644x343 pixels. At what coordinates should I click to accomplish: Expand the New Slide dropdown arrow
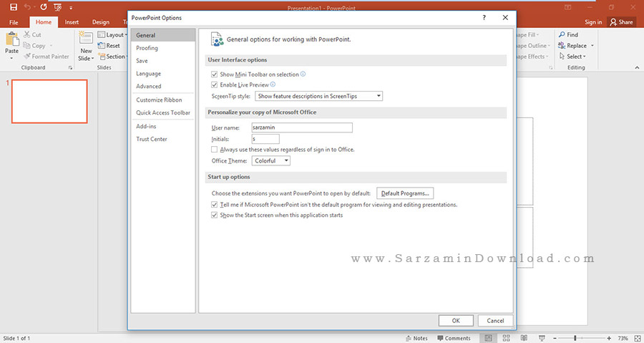93,58
